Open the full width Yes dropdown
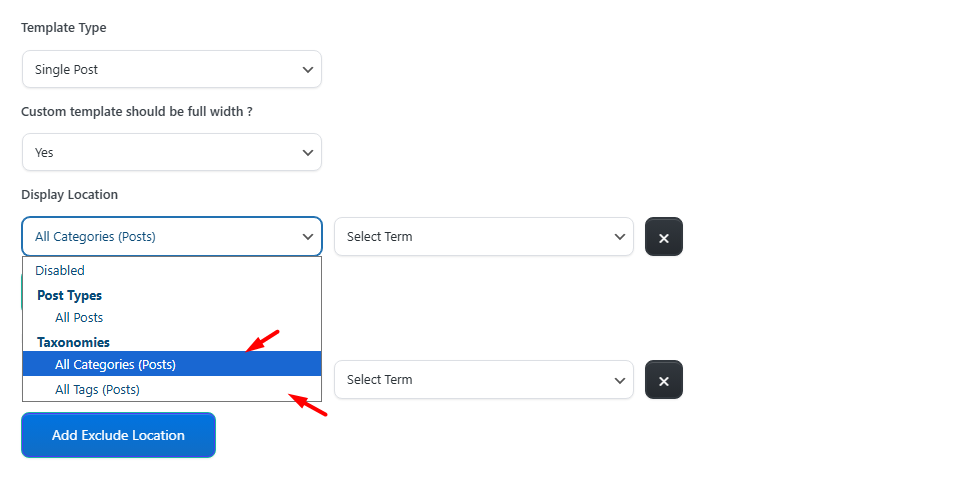Image resolution: width=973 pixels, height=488 pixels. tap(171, 153)
